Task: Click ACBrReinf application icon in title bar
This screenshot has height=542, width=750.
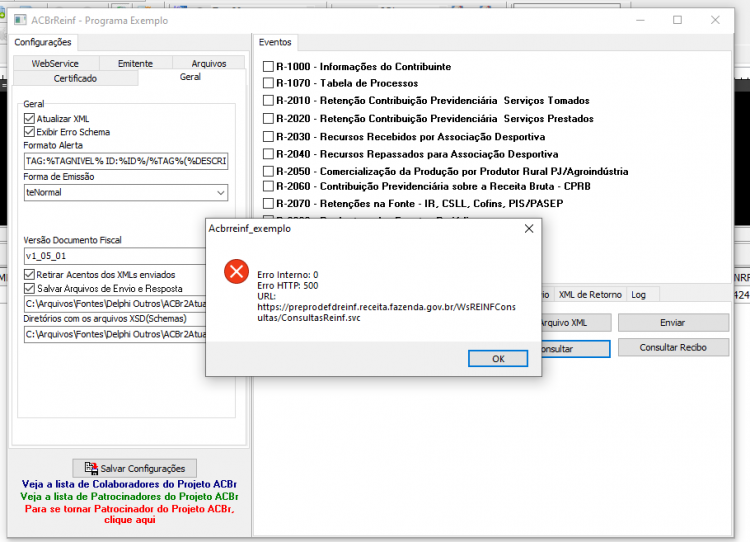Action: tap(20, 20)
